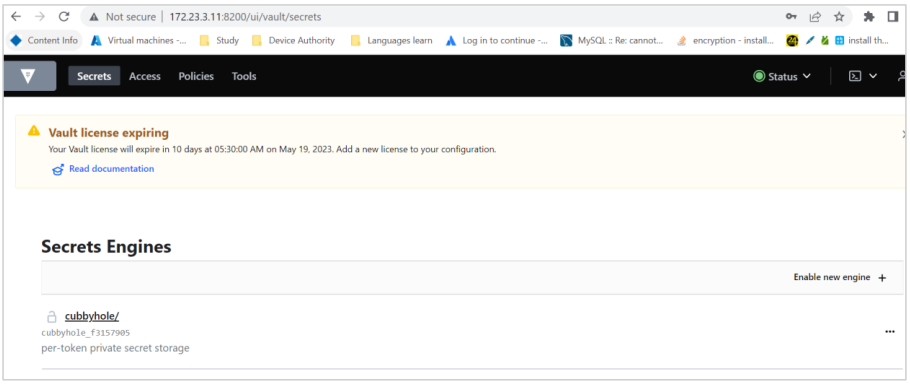910x384 pixels.
Task: Open Content Info bookmark
Action: click(x=44, y=41)
